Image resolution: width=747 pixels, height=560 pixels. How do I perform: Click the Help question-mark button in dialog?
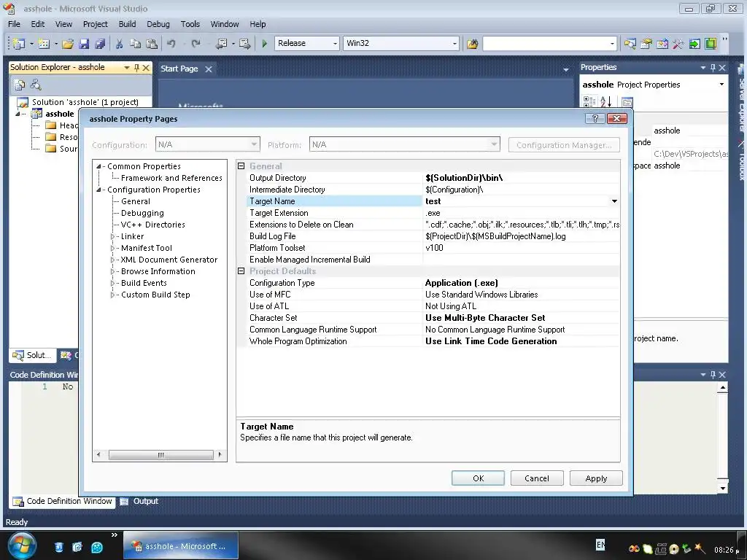[595, 119]
